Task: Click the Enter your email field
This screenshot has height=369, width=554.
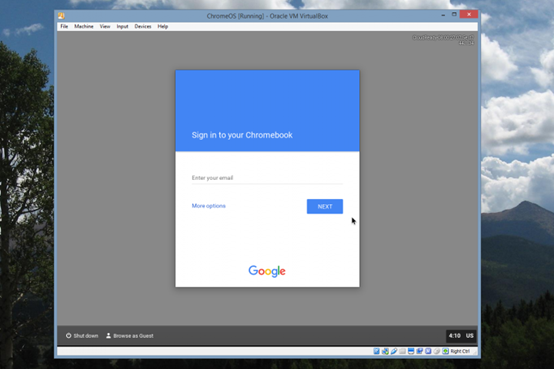Action: coord(267,178)
